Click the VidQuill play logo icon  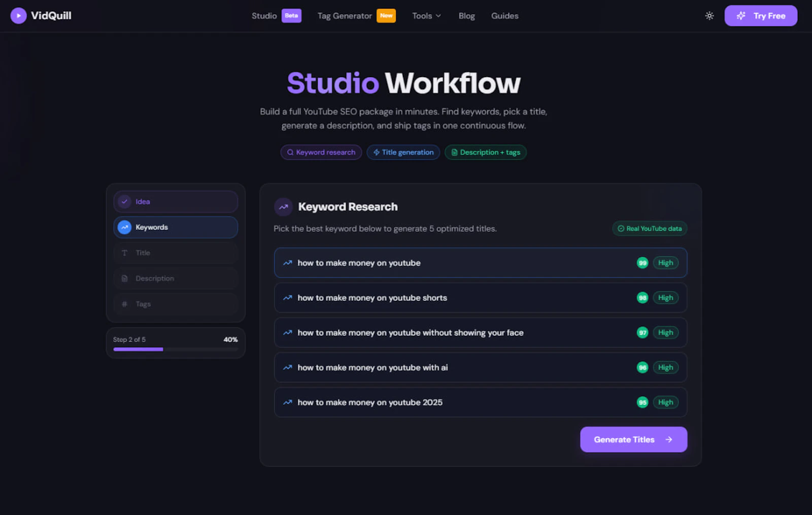(18, 16)
